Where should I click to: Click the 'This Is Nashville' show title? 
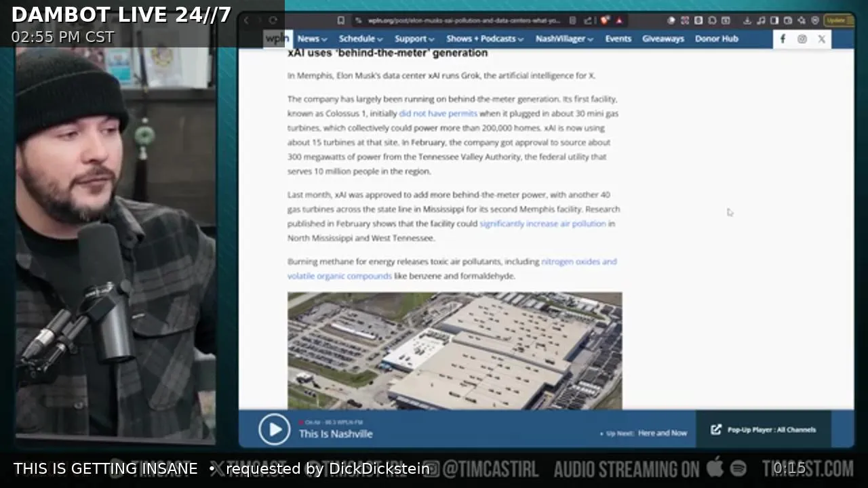[x=336, y=434]
